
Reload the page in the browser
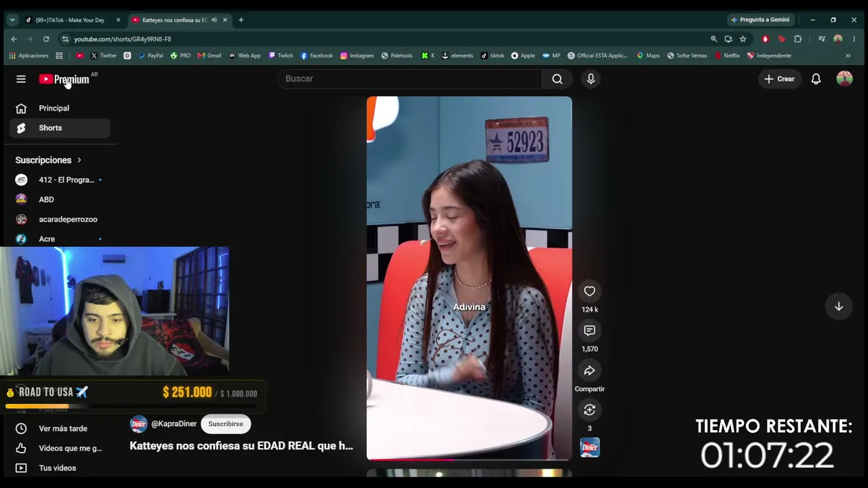46,39
